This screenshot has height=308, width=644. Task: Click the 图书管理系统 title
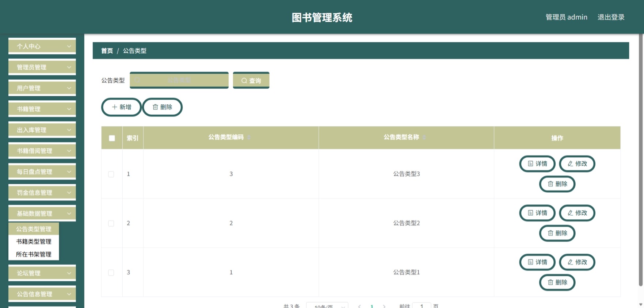tap(322, 17)
